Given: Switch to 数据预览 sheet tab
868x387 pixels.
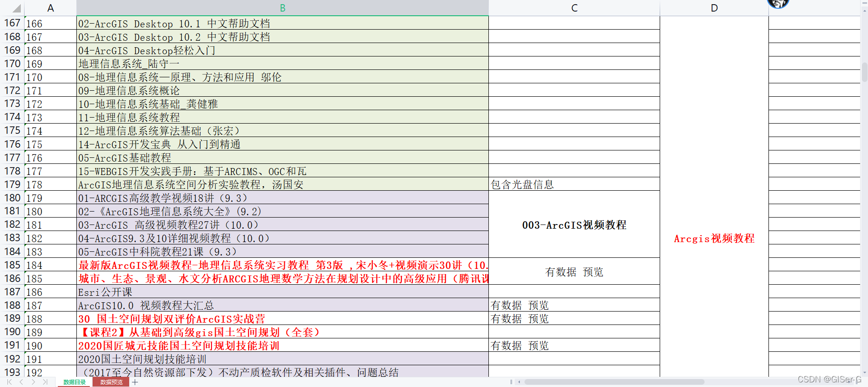Looking at the screenshot, I should click(112, 382).
